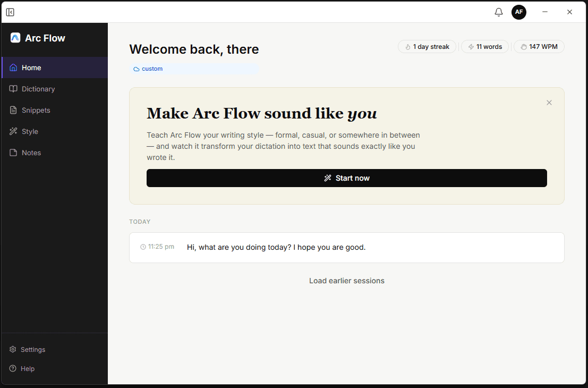
Task: Open the Snippets section
Action: (x=55, y=111)
